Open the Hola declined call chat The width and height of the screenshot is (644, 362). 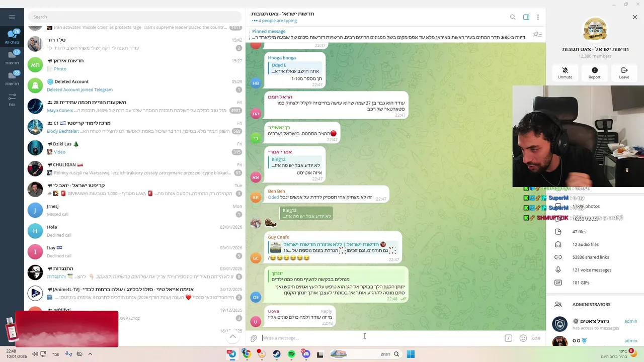coord(135,231)
